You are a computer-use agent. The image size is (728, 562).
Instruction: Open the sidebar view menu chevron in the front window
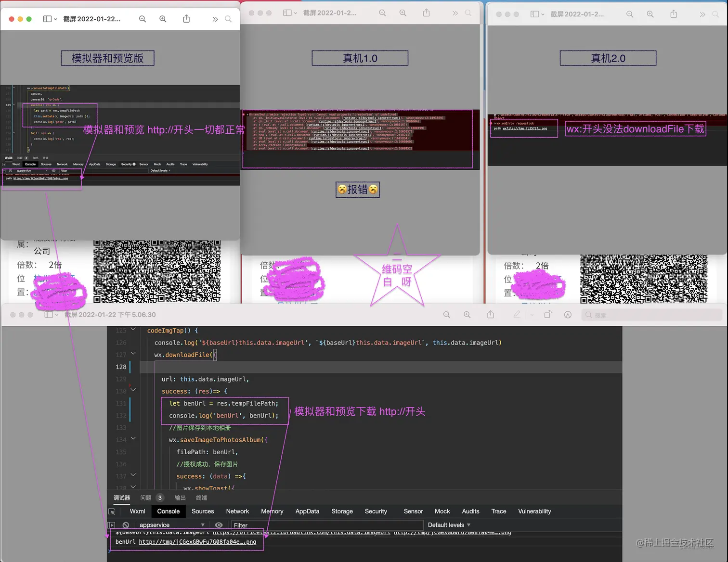[x=56, y=19]
